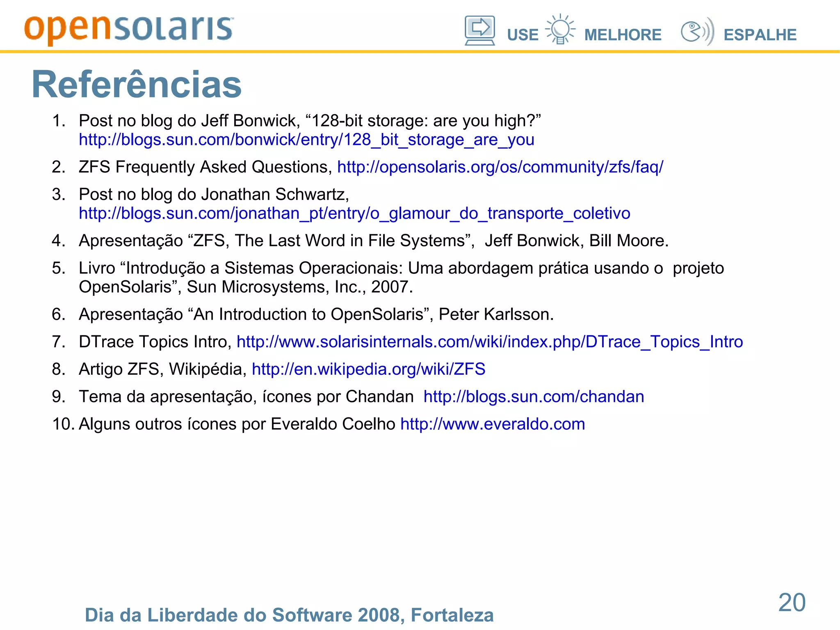840x630 pixels.
Task: Click the ESPALHE label in header
Action: tap(760, 35)
